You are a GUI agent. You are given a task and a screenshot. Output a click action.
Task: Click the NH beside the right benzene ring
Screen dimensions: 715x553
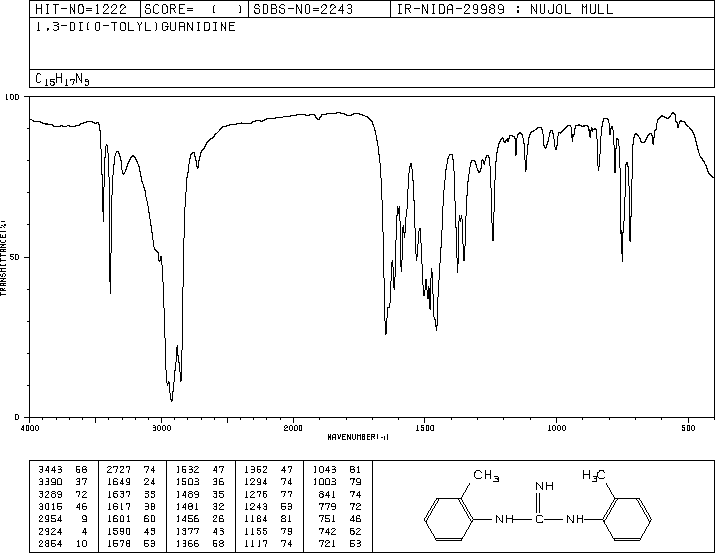[x=575, y=519]
